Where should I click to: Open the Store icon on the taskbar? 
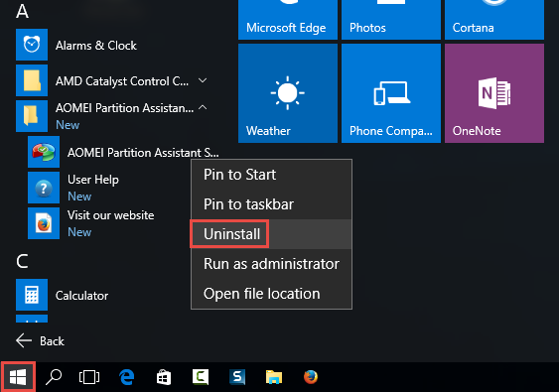click(164, 377)
